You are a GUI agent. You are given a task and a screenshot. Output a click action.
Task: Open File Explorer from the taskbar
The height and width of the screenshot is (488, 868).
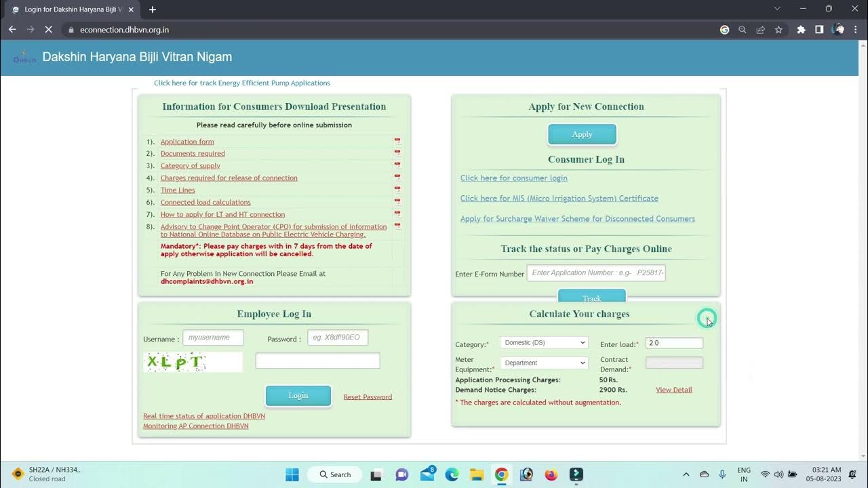pyautogui.click(x=477, y=474)
